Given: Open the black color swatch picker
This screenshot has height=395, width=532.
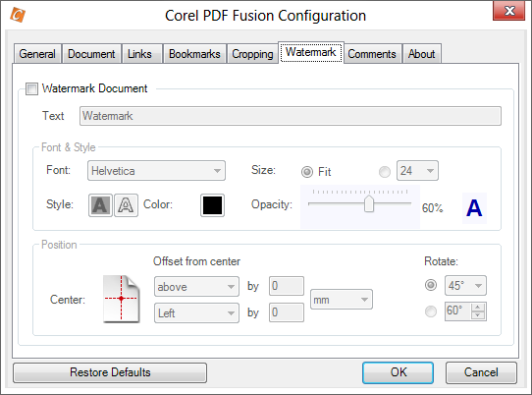Looking at the screenshot, I should [x=212, y=205].
